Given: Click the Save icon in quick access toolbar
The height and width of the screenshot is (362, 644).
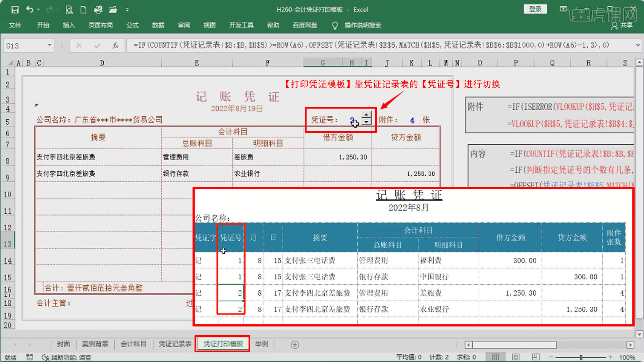Looking at the screenshot, I should click(15, 10).
